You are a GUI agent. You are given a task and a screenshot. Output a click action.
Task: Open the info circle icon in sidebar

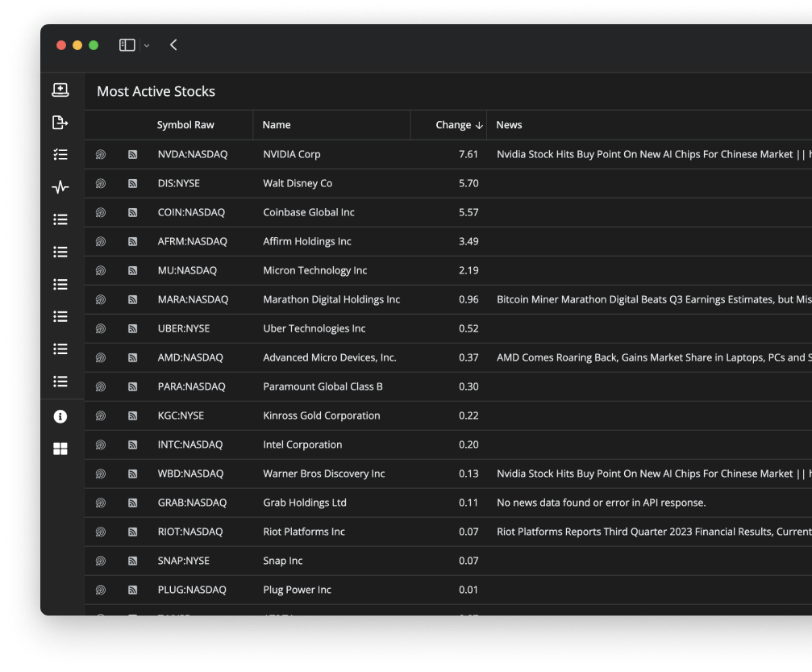pos(60,416)
